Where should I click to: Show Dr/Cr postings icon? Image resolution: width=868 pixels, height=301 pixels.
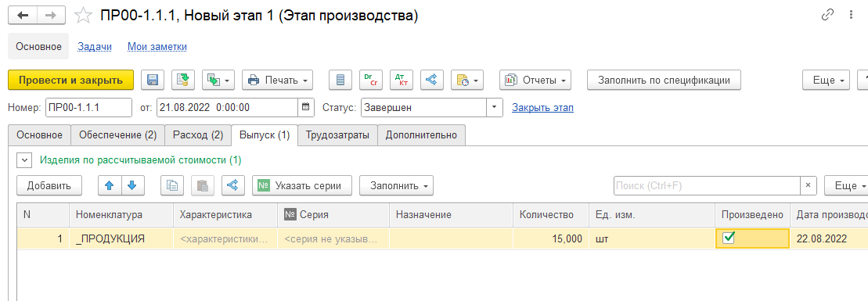coord(371,81)
